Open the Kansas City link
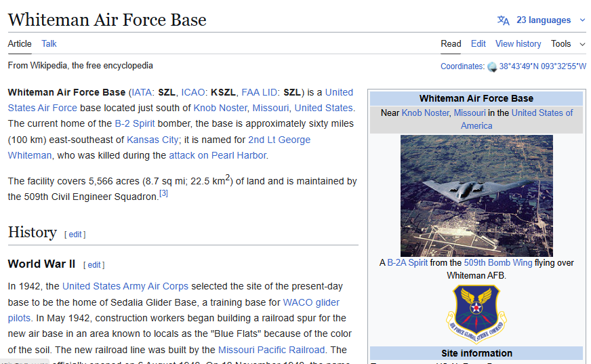The width and height of the screenshot is (591, 364). click(x=152, y=140)
